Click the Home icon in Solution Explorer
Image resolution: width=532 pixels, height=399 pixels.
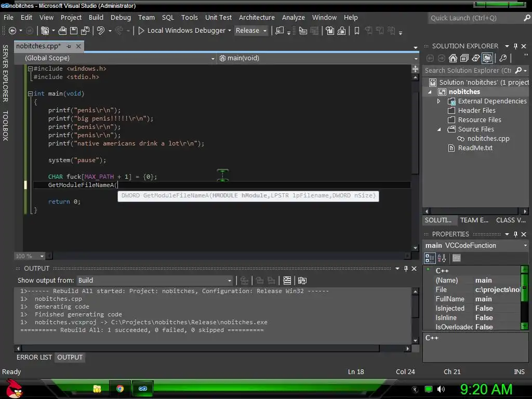pyautogui.click(x=453, y=58)
